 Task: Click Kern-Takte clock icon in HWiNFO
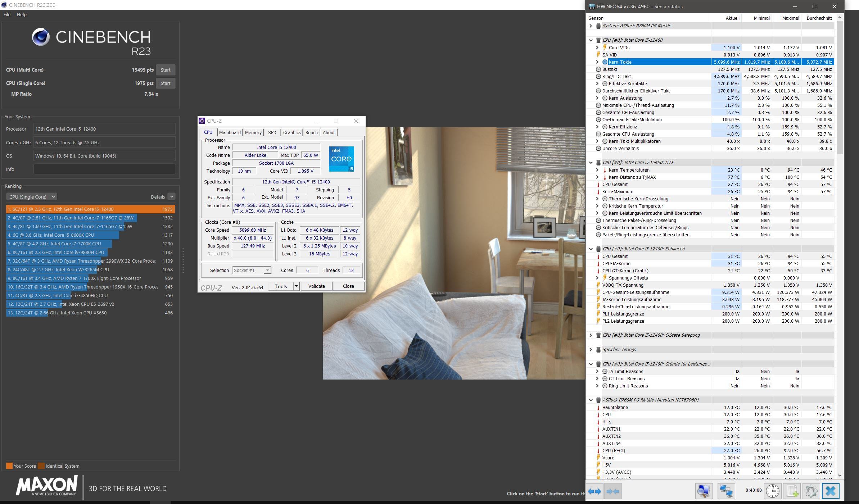click(x=605, y=62)
